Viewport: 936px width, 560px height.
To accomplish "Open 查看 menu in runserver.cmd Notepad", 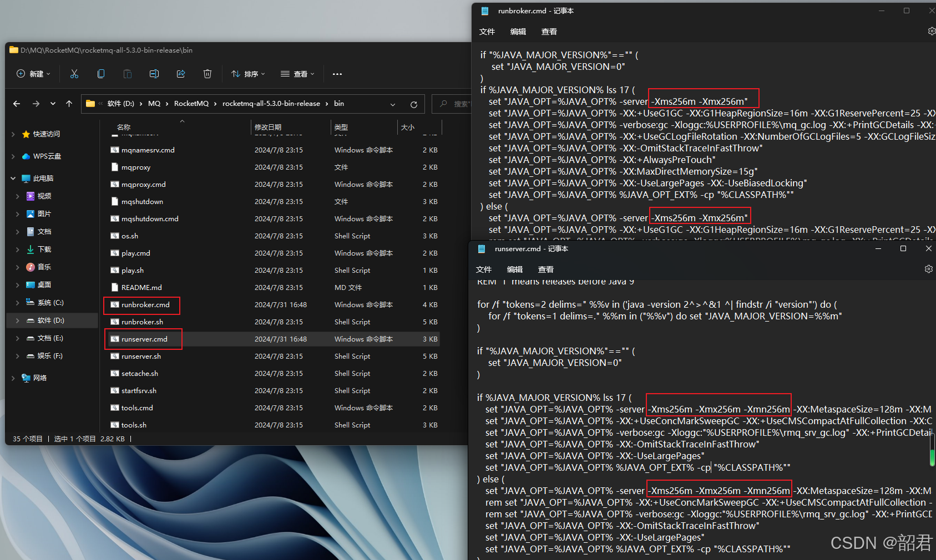I will tap(546, 269).
